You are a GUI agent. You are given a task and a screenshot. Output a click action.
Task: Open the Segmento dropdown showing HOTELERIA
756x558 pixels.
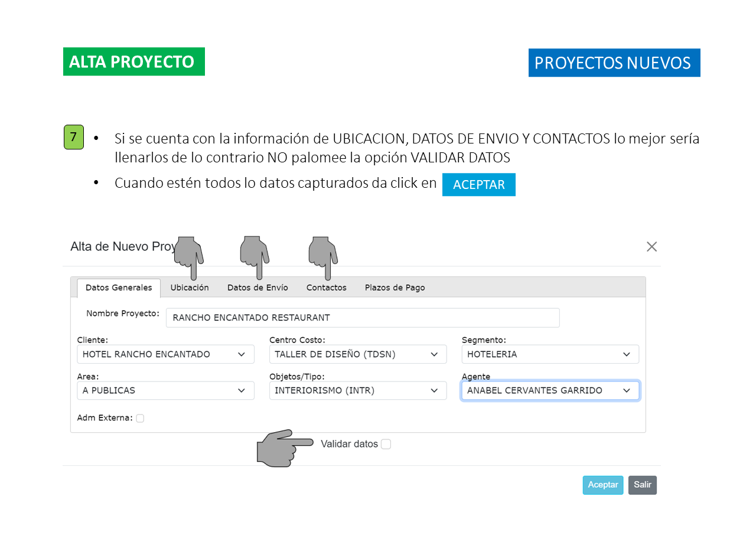(x=550, y=354)
